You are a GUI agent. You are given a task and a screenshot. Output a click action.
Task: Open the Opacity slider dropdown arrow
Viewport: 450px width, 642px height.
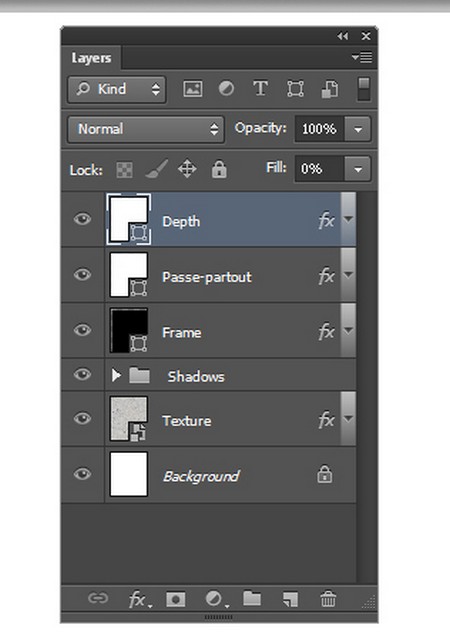coord(358,129)
